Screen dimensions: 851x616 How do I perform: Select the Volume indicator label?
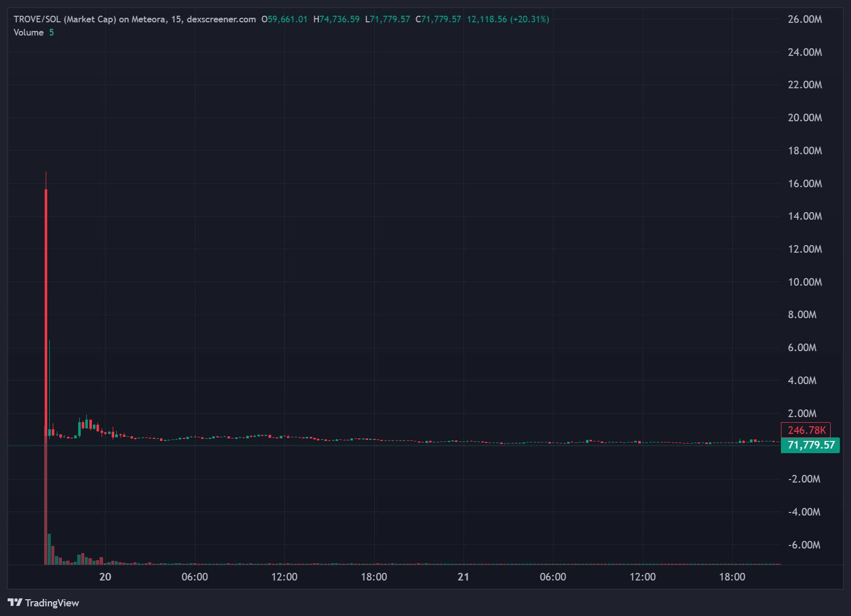tap(28, 32)
